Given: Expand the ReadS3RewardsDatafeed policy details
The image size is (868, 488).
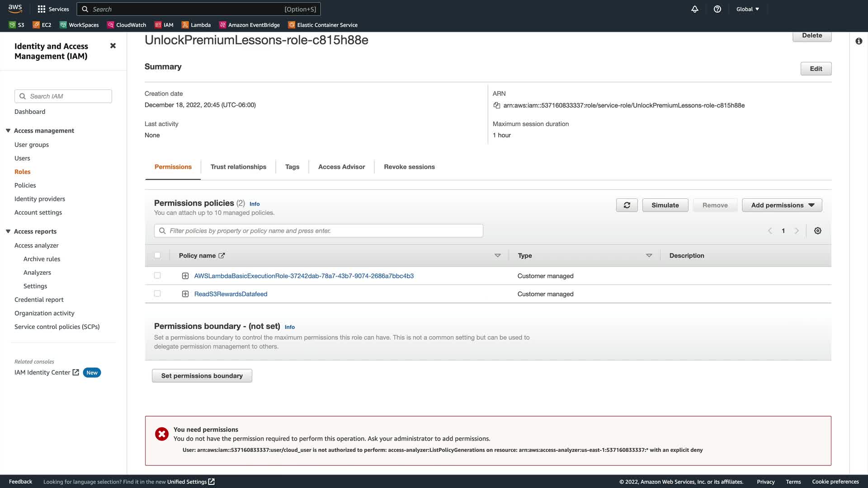Looking at the screenshot, I should (x=185, y=294).
